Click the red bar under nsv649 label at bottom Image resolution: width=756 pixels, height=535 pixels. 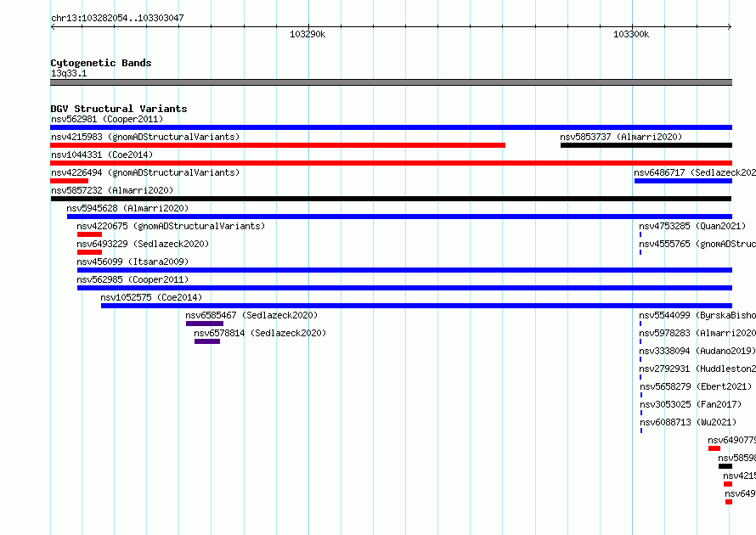(x=729, y=502)
